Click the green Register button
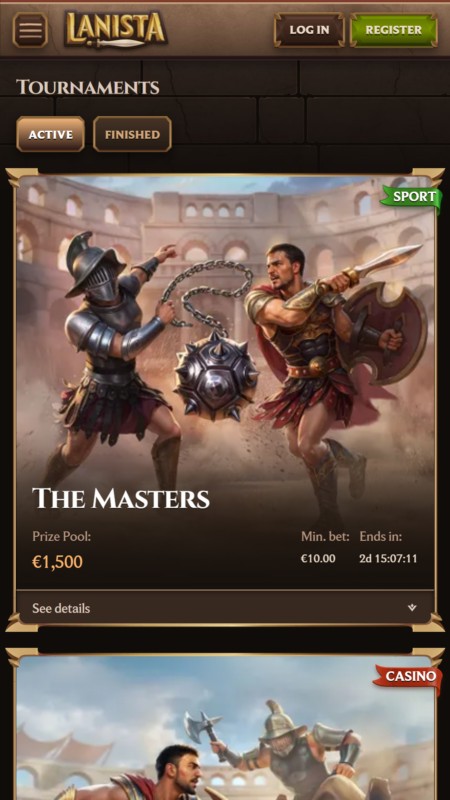Screen dimensions: 450x800 point(393,30)
